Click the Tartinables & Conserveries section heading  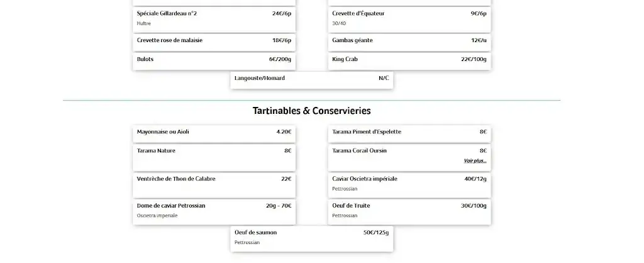[311, 111]
